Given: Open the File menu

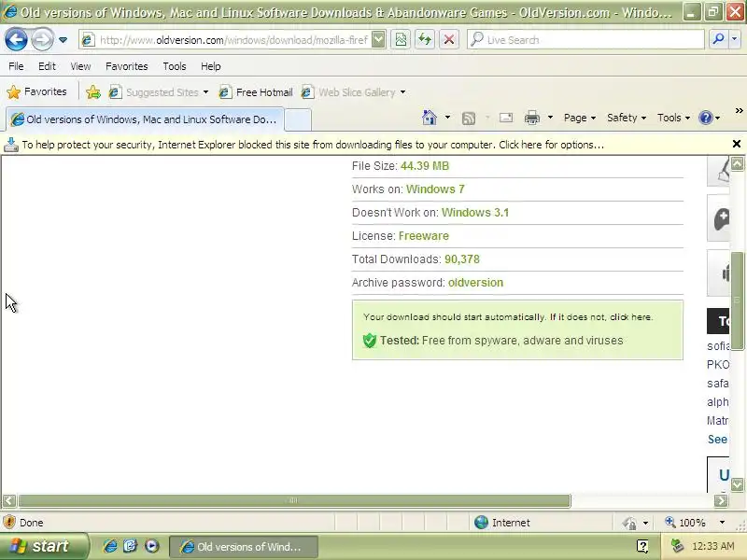Looking at the screenshot, I should click(16, 66).
